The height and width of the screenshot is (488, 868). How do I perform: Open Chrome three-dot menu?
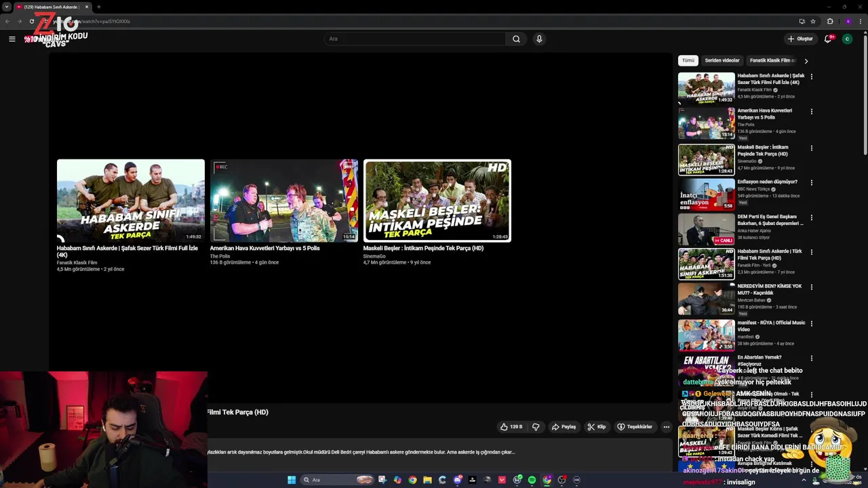861,21
